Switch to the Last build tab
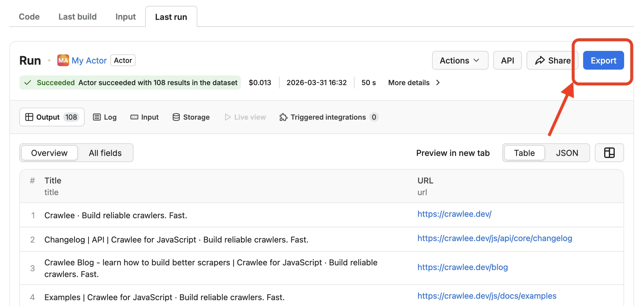The height and width of the screenshot is (306, 644). point(77,17)
